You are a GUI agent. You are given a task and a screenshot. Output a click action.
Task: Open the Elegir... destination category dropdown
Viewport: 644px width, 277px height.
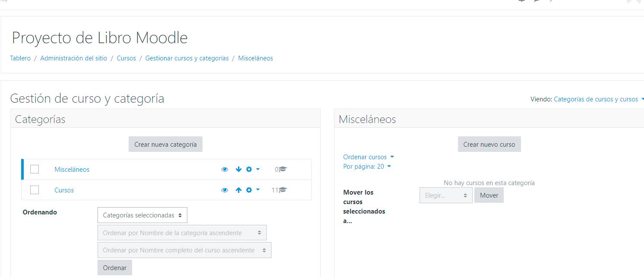coord(446,195)
